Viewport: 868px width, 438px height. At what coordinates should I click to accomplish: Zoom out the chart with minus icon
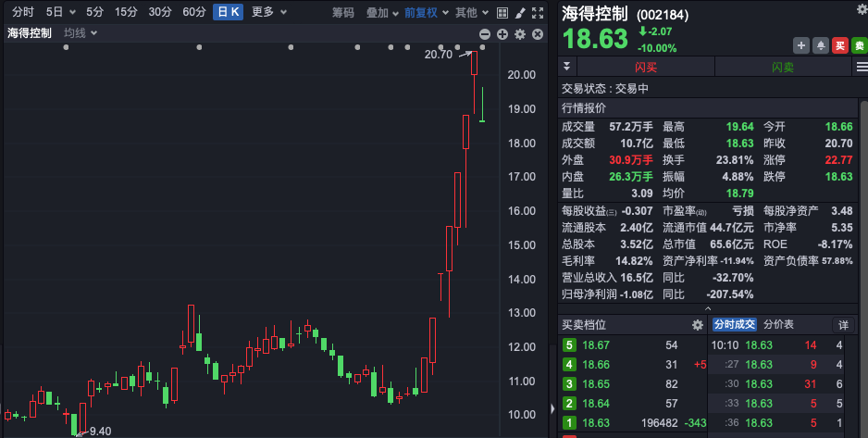[485, 34]
